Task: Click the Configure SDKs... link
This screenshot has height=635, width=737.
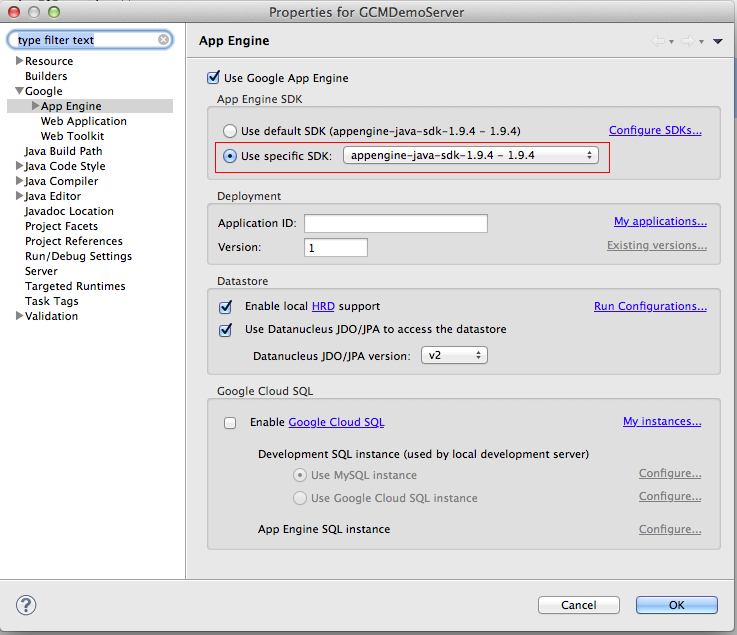Action: pos(655,130)
